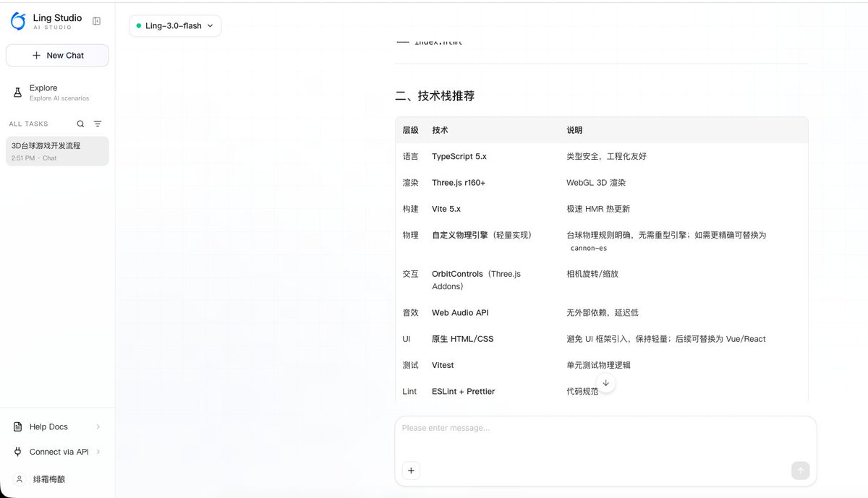Image resolution: width=868 pixels, height=498 pixels.
Task: Open the Explore flask icon
Action: (x=18, y=93)
